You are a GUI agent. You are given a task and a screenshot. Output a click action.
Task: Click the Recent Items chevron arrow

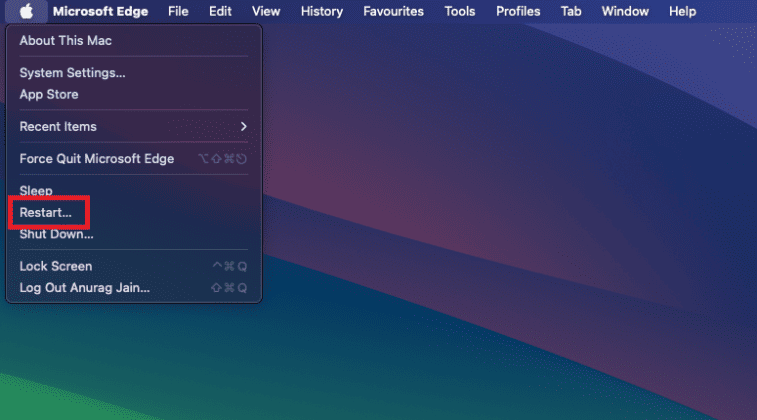coord(243,127)
